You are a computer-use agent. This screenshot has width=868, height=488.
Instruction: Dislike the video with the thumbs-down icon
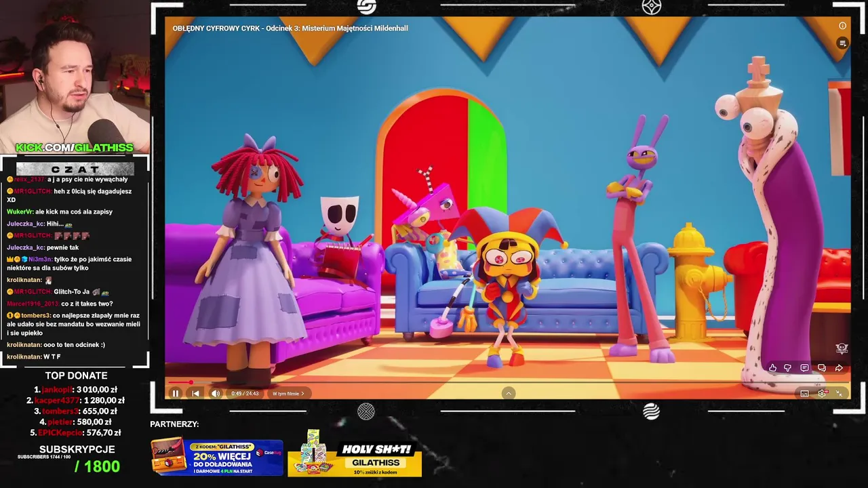coord(788,368)
